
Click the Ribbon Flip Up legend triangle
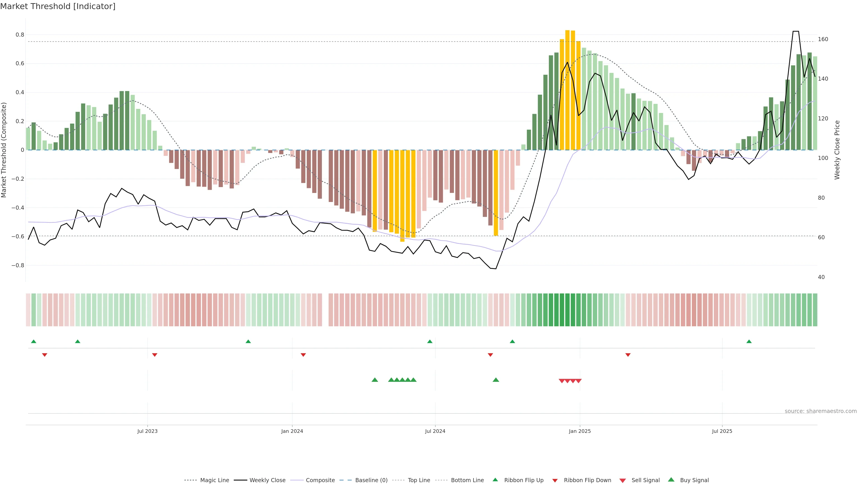[495, 480]
